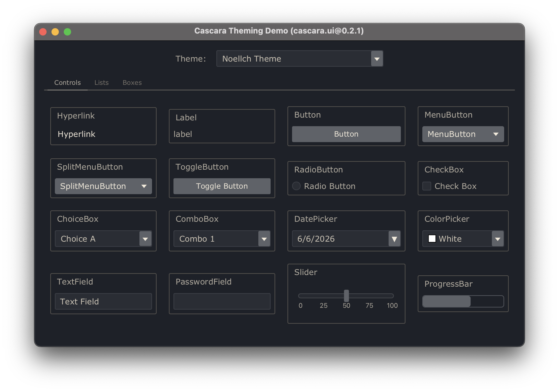
Task: Click the slider track near 75
Action: pyautogui.click(x=369, y=296)
